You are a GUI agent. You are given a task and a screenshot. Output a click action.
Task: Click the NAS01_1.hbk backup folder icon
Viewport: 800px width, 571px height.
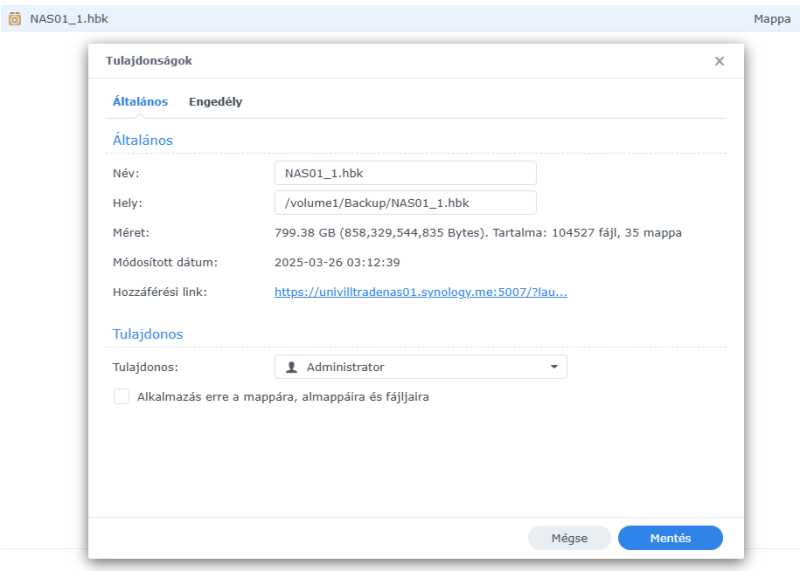15,19
